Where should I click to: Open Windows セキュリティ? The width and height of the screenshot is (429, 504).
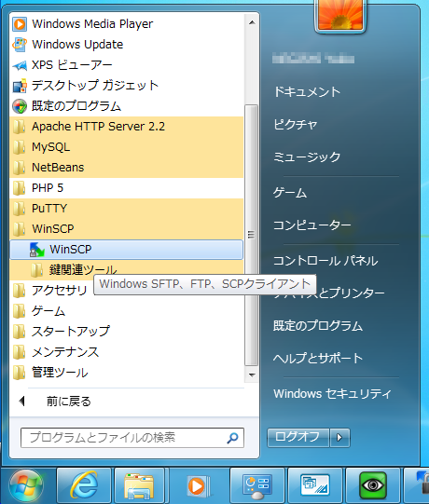tap(332, 394)
